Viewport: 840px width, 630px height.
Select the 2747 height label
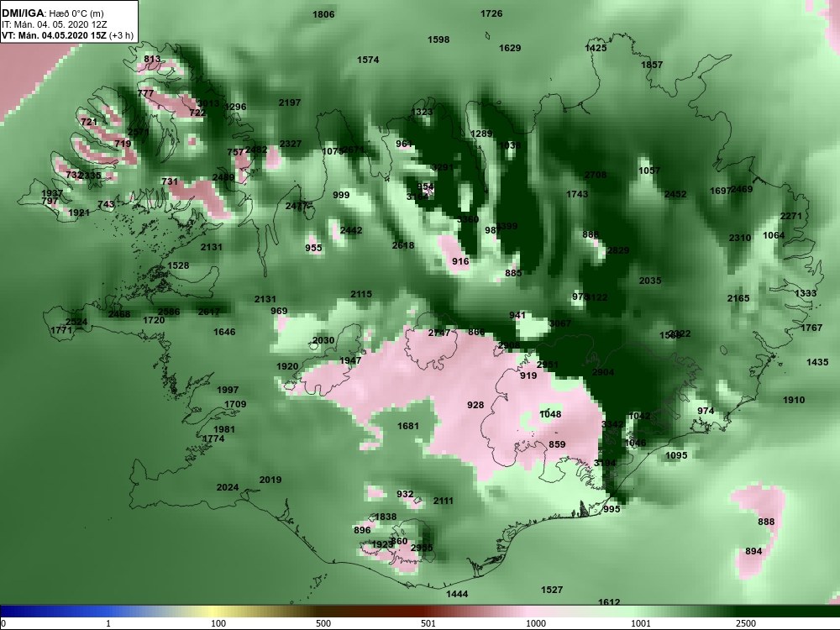click(439, 333)
